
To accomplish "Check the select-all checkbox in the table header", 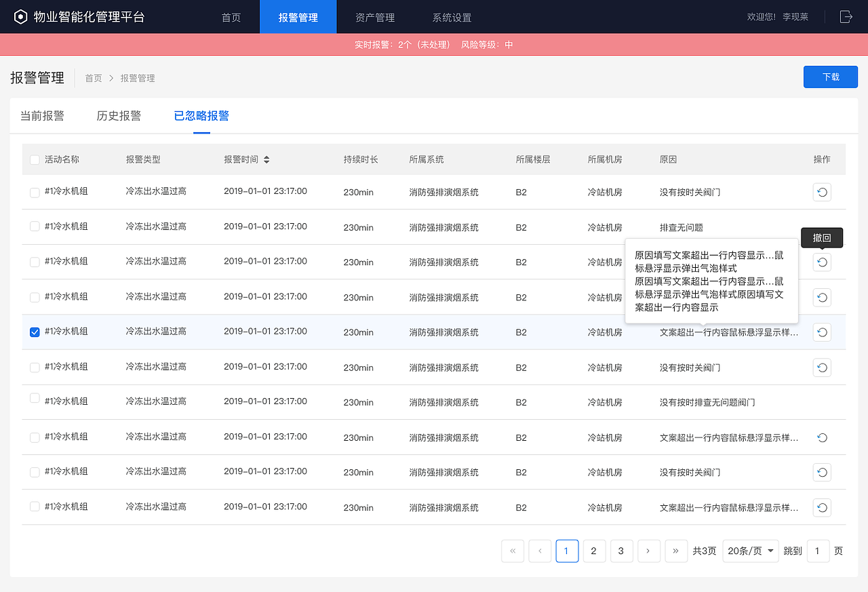I will point(35,159).
